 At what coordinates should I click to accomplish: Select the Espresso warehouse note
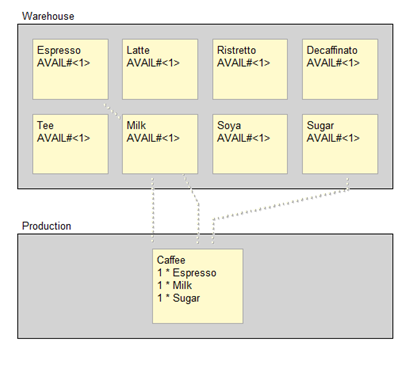70,69
